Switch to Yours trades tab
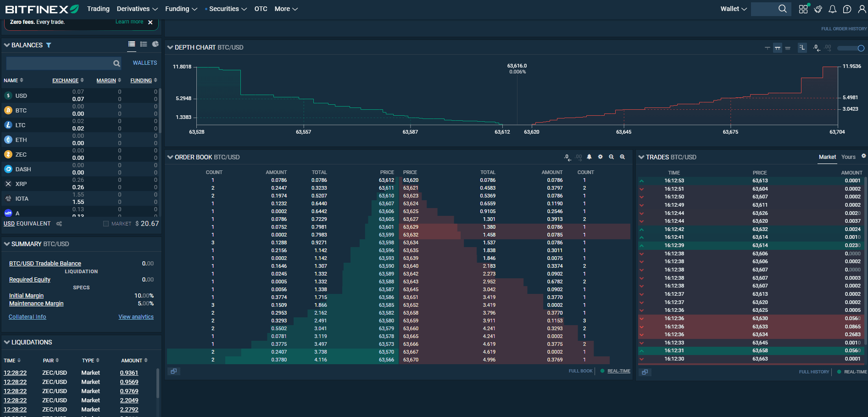Image resolution: width=868 pixels, height=417 pixels. pyautogui.click(x=848, y=157)
